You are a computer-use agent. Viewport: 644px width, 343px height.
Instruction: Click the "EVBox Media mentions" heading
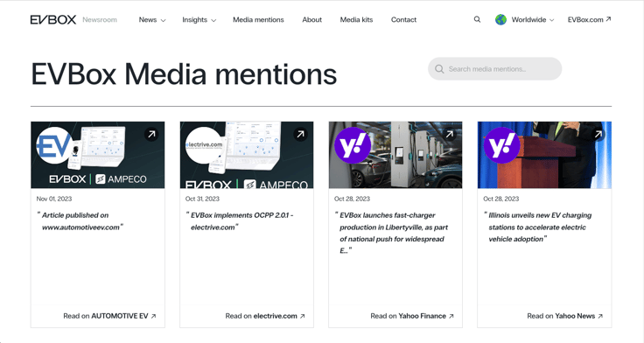point(184,74)
